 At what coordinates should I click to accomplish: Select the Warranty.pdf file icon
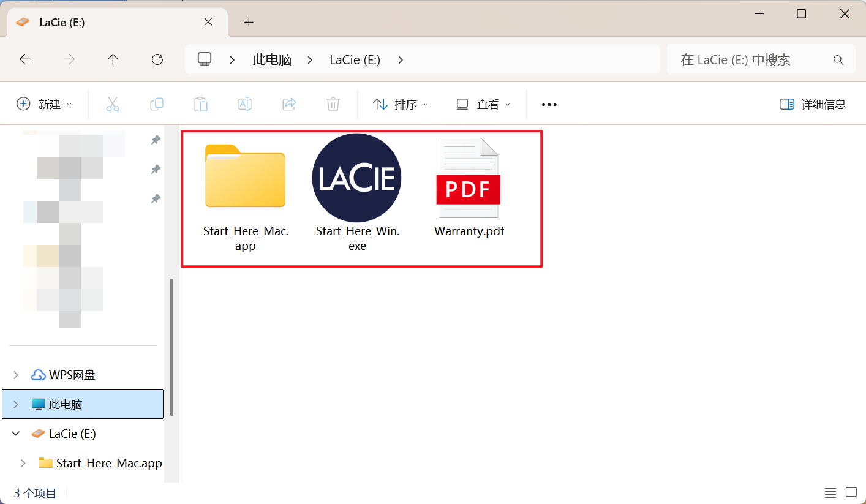[469, 178]
